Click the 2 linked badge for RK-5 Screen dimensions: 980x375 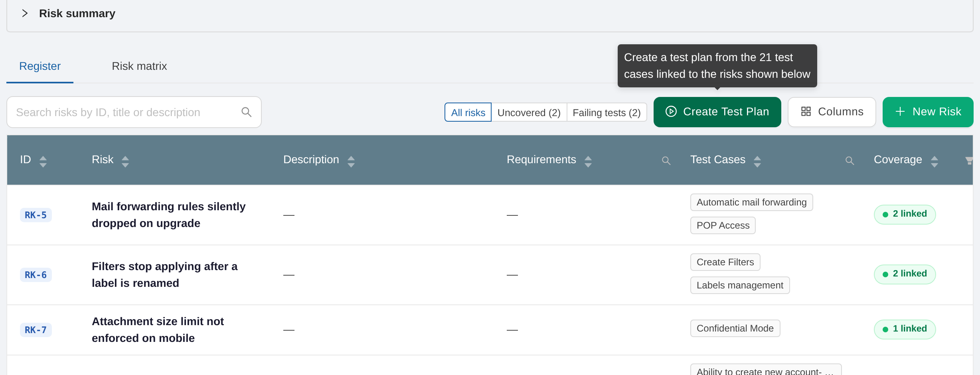click(x=905, y=214)
